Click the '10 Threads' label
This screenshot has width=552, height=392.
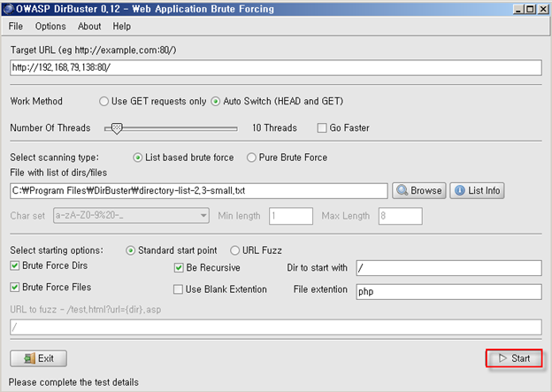(274, 127)
